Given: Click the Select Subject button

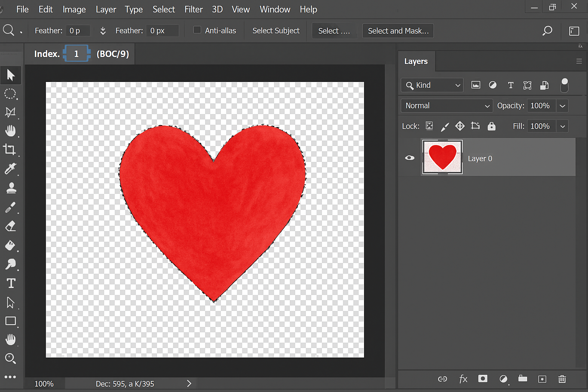Looking at the screenshot, I should pyautogui.click(x=276, y=31).
